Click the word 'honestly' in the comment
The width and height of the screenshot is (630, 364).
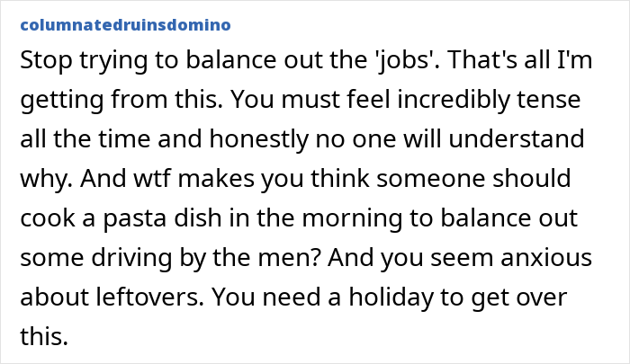259,139
